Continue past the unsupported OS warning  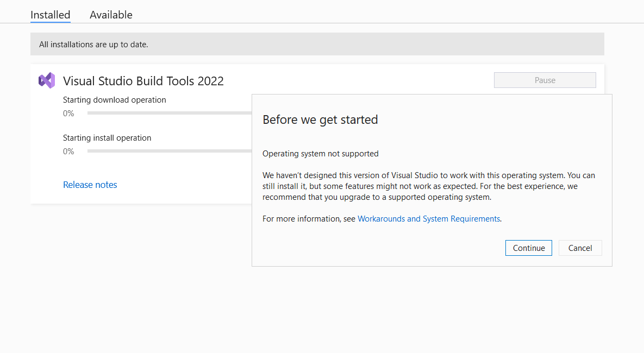tap(529, 248)
